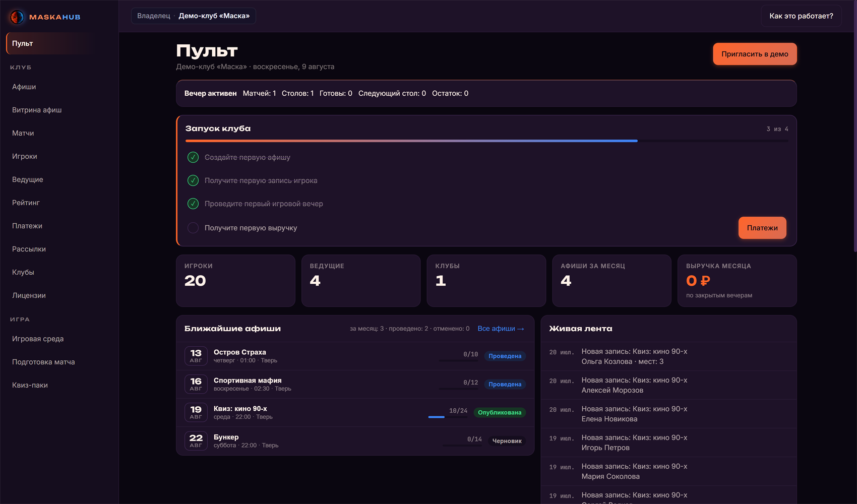
Task: Select Ведущие in the sidebar
Action: tap(59, 179)
